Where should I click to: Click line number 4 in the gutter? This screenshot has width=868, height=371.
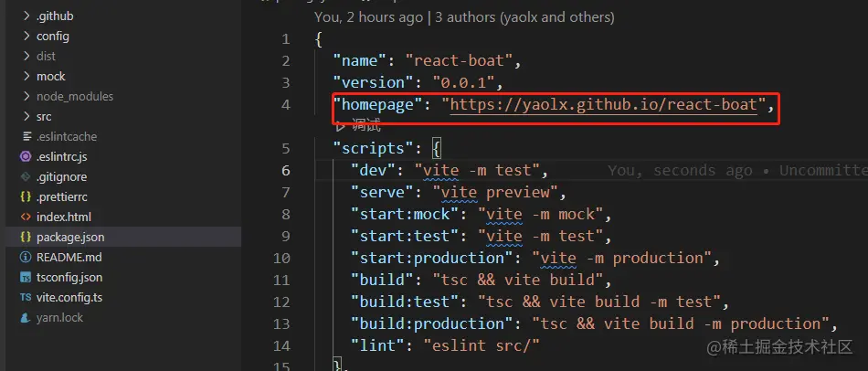coord(286,105)
